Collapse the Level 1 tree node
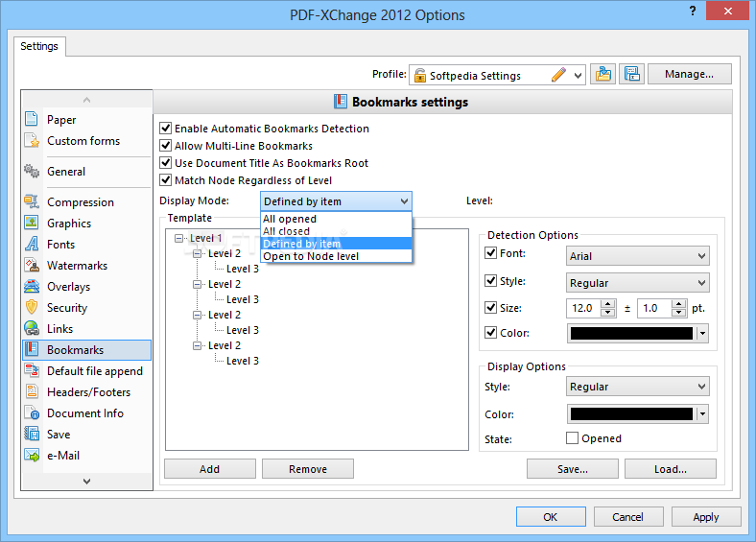756x542 pixels. point(178,238)
